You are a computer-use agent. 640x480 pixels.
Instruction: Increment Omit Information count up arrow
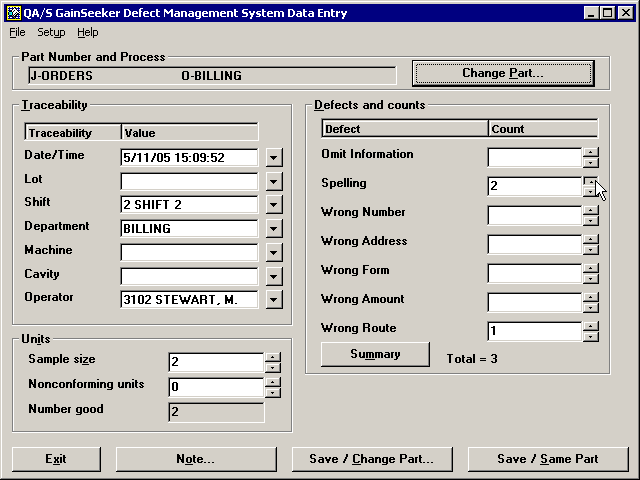[591, 152]
